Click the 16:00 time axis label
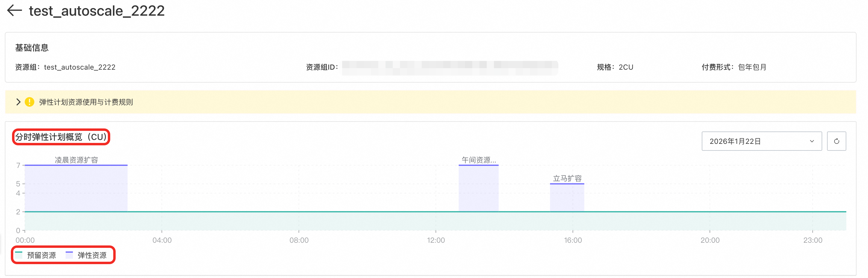This screenshot has width=868, height=278. [x=573, y=240]
